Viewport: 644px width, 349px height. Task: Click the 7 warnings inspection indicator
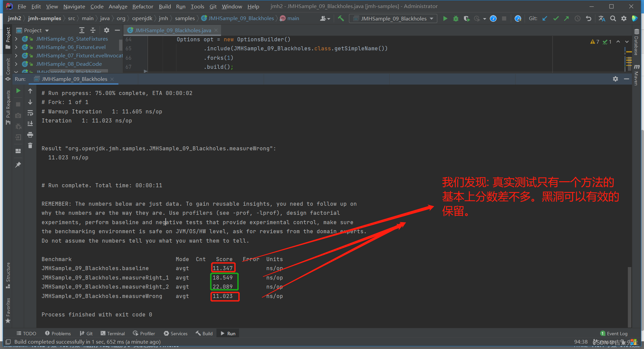point(595,42)
